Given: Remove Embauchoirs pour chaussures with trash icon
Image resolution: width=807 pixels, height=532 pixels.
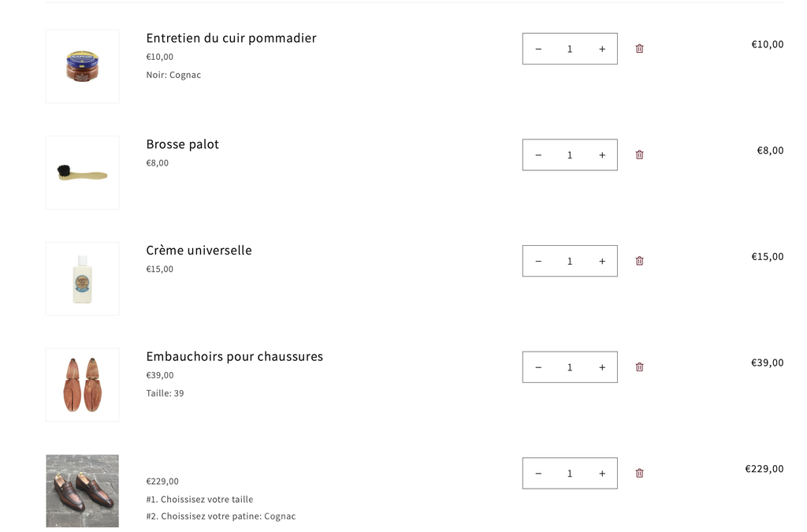Looking at the screenshot, I should point(639,367).
